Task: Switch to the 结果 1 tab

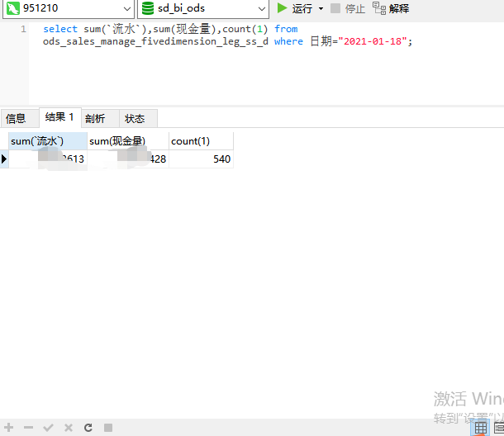Action: click(60, 117)
